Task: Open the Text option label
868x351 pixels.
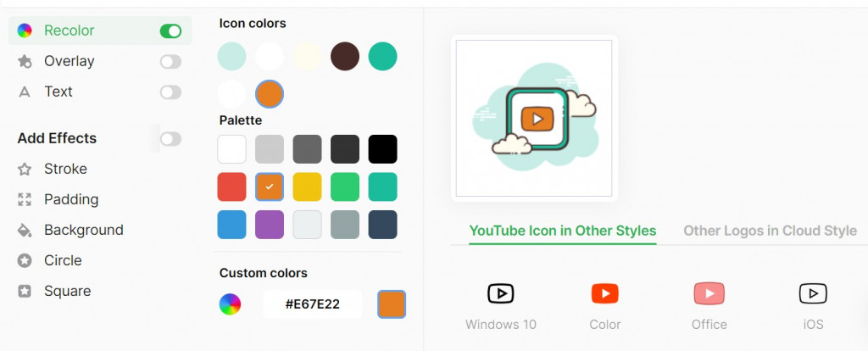Action: [x=58, y=92]
